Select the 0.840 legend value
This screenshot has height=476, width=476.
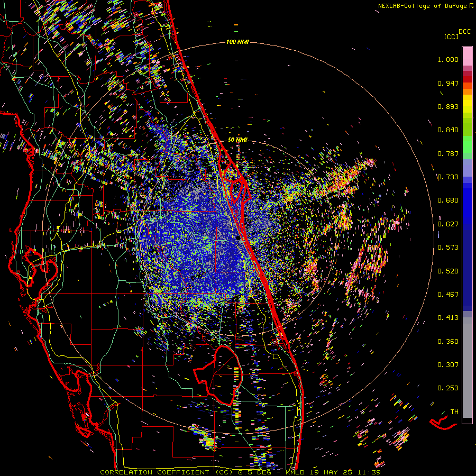point(448,130)
